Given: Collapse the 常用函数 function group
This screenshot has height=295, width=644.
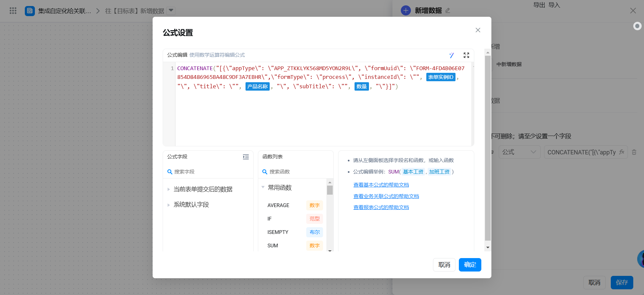Looking at the screenshot, I should coord(263,187).
